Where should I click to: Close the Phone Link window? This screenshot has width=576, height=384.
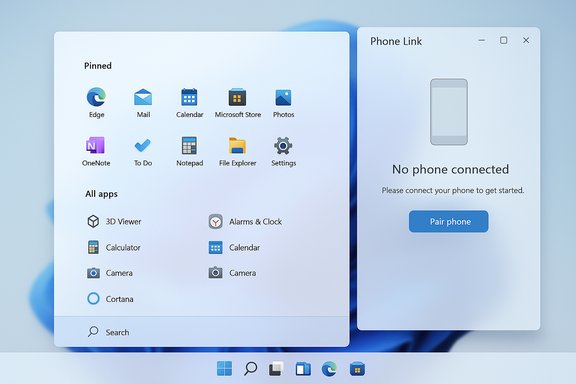pyautogui.click(x=526, y=40)
